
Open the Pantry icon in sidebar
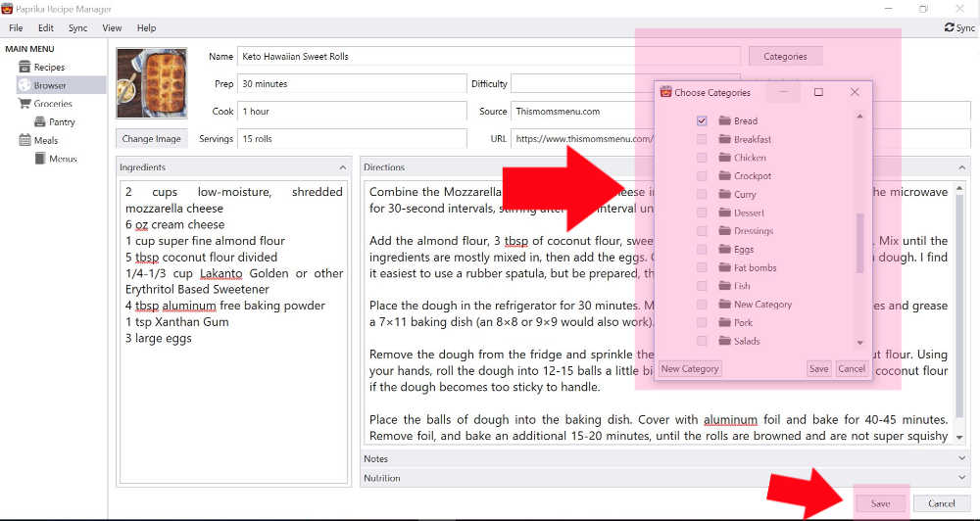point(40,122)
